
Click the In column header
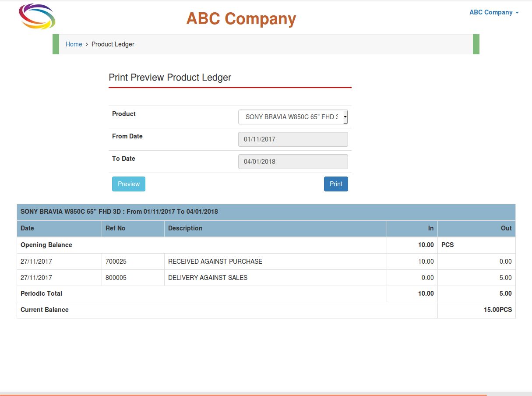[x=431, y=228]
